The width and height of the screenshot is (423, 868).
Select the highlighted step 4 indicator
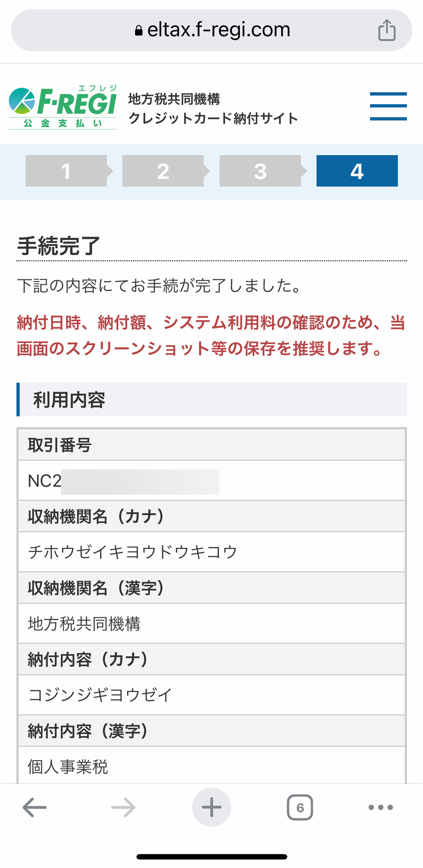point(357,171)
